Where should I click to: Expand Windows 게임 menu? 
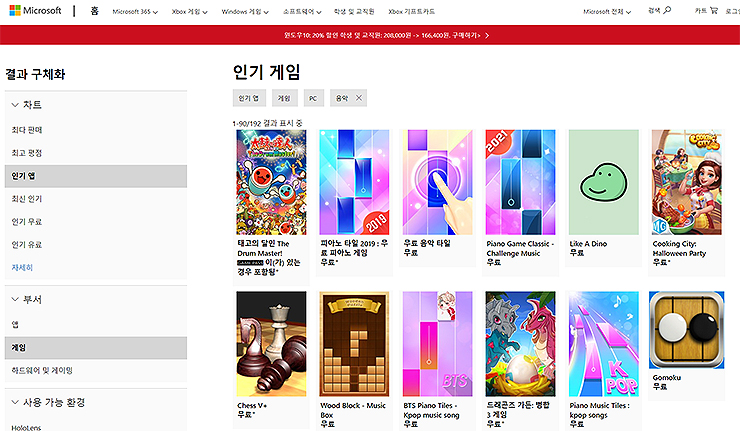click(x=245, y=11)
